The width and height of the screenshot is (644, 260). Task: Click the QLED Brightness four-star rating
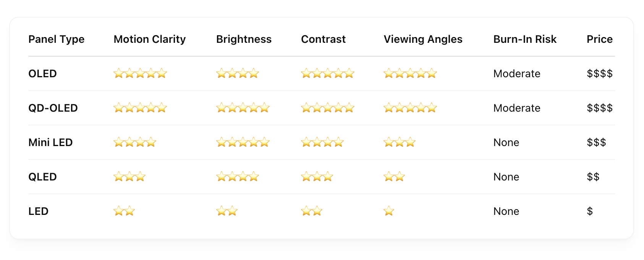coord(238,177)
